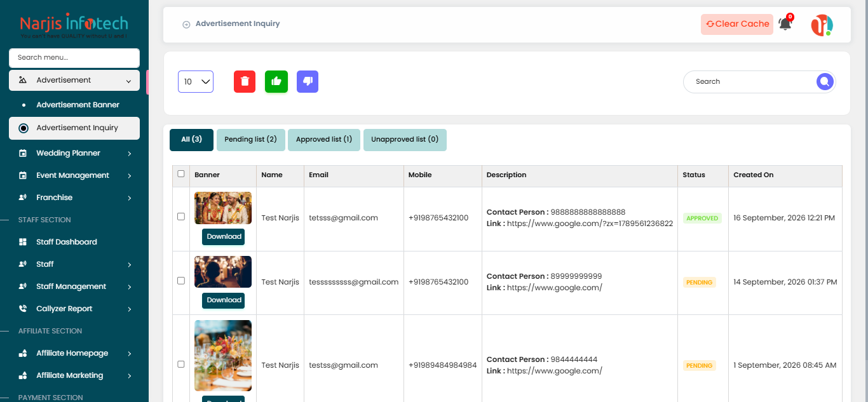The image size is (868, 402).
Task: Open the table flowers banner thumbnail
Action: click(x=223, y=356)
